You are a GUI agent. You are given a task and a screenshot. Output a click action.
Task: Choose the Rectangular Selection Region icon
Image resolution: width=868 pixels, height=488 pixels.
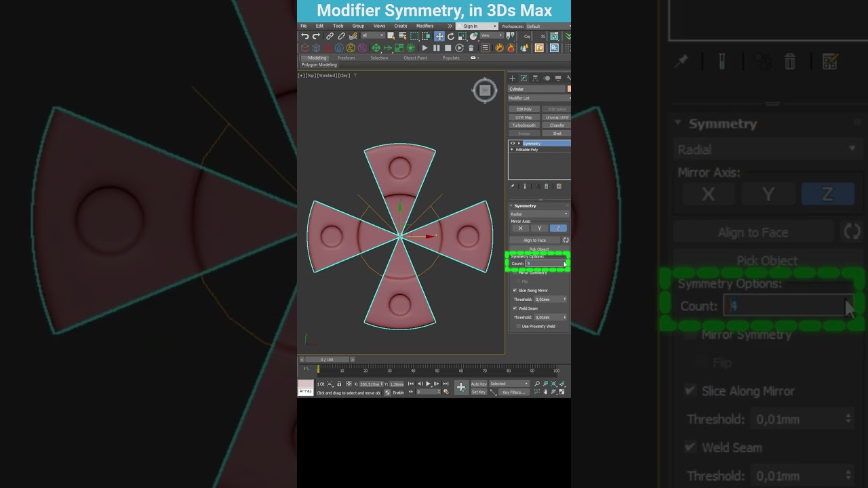pyautogui.click(x=414, y=36)
